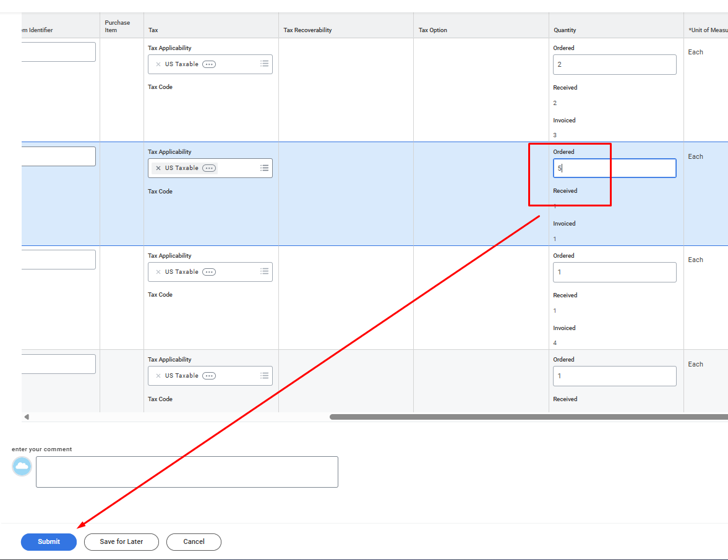The image size is (728, 560).
Task: Open related actions for highlighted row's US Taxable
Action: (x=209, y=168)
